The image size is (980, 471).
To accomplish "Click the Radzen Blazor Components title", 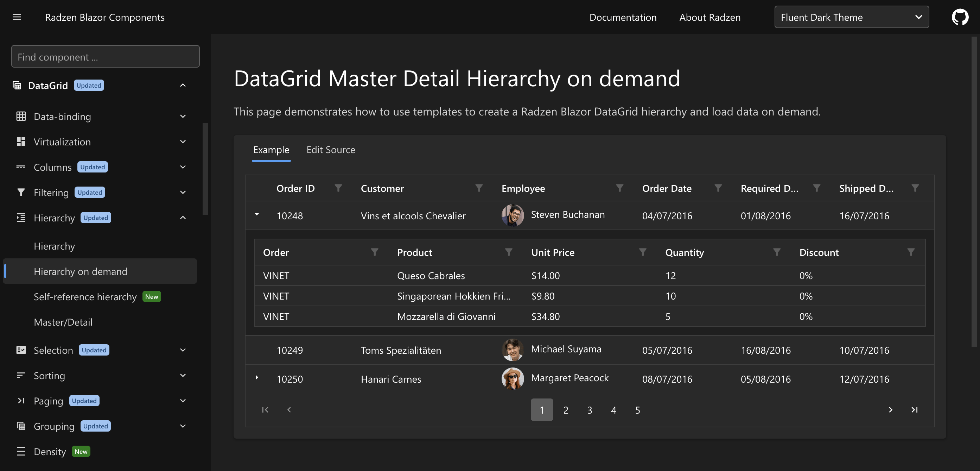I will (104, 18).
